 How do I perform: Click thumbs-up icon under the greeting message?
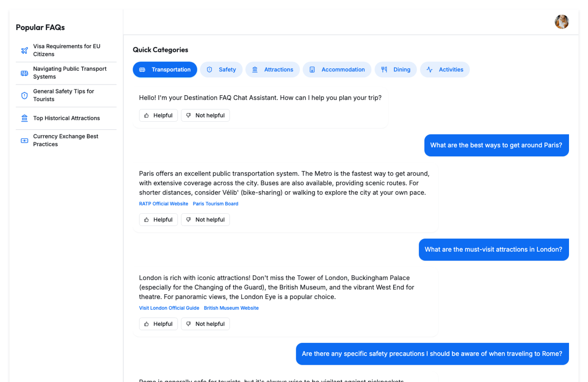coord(147,115)
